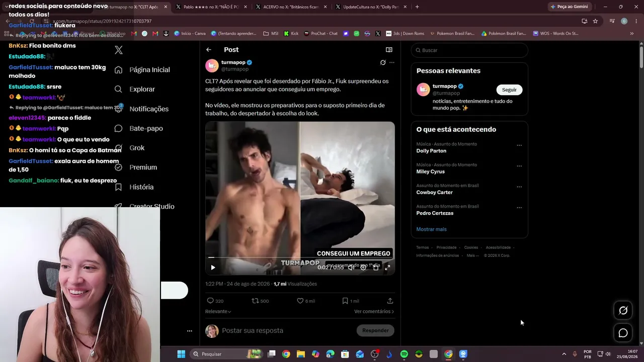
Task: Open the Windows Start menu
Action: pos(181,354)
